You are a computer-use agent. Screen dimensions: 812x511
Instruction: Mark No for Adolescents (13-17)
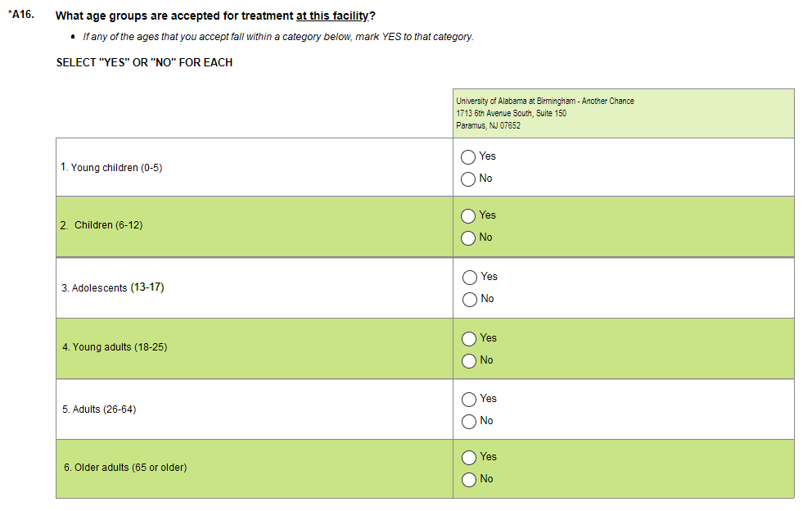point(470,299)
